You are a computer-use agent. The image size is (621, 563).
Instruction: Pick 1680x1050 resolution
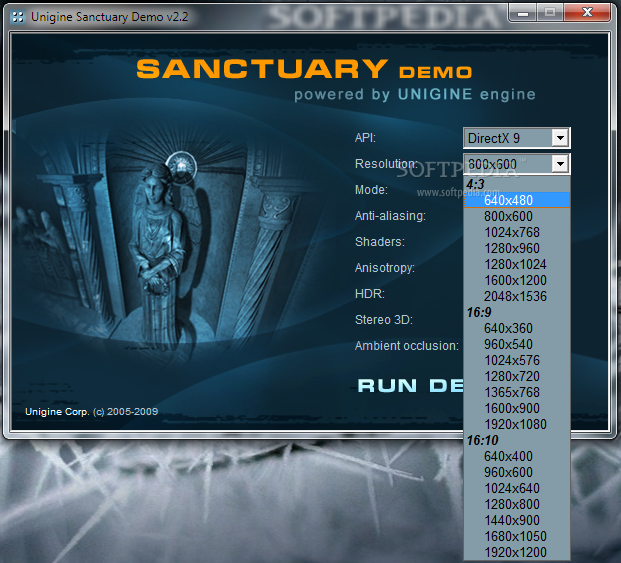point(517,536)
